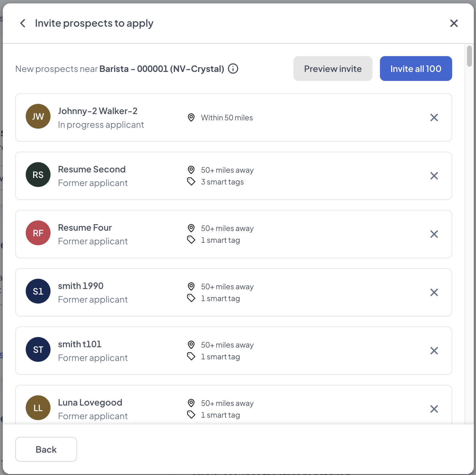
Task: Click the Luna Lovegood prospect name
Action: point(90,402)
